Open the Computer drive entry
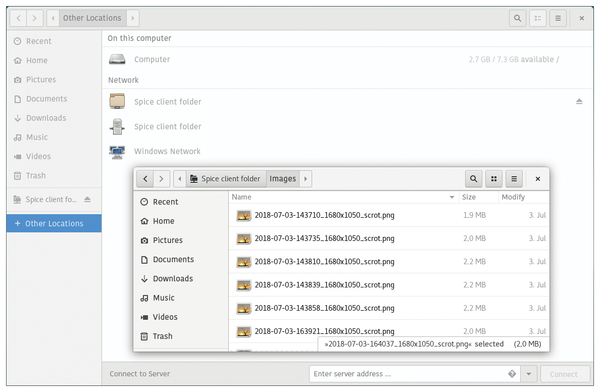600x392 pixels. [347, 59]
